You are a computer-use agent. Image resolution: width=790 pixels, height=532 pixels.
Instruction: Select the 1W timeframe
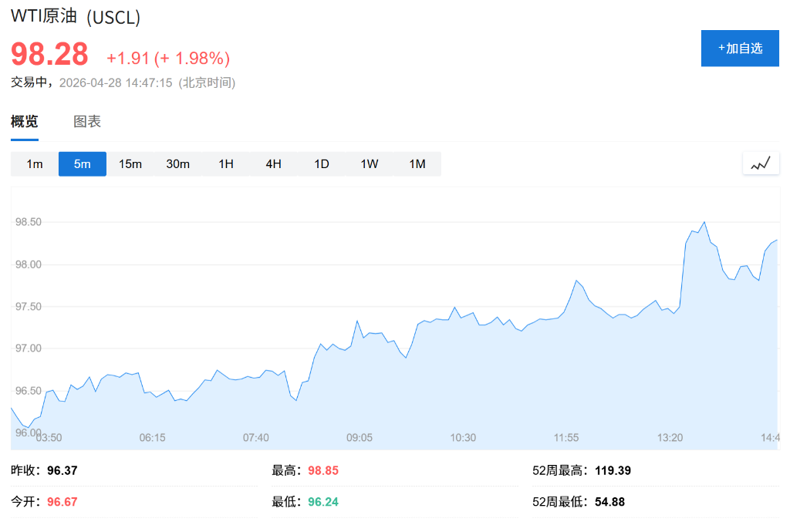tap(369, 163)
